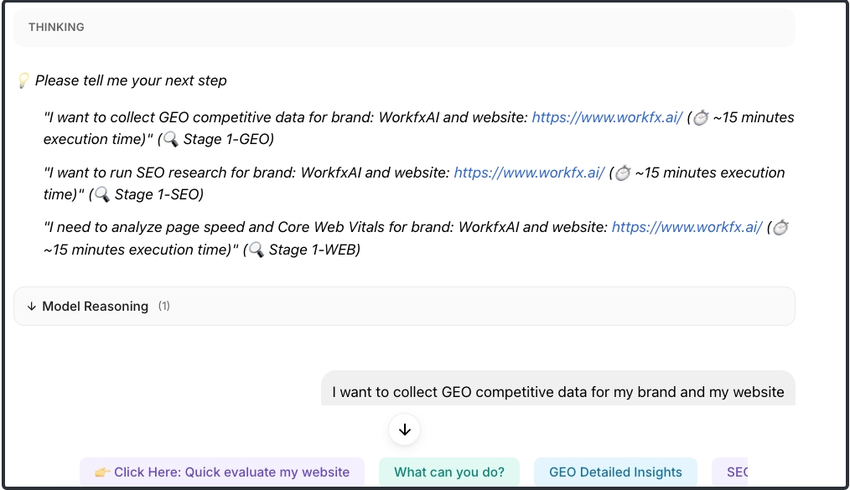850x490 pixels.
Task: Click the user message about GEO competitive data
Action: pos(558,392)
